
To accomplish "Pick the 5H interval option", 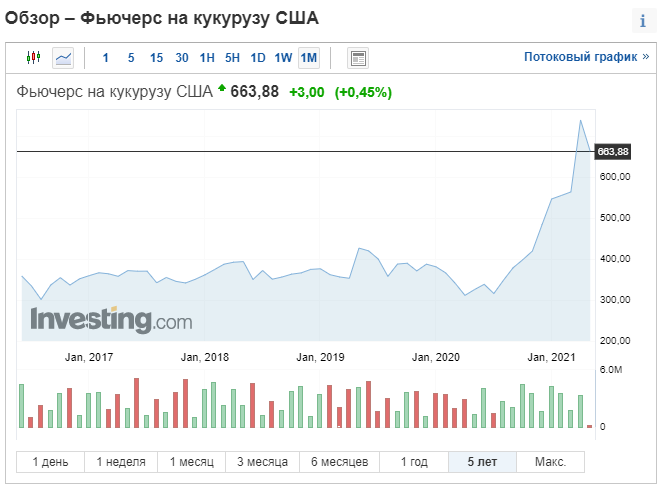I will coord(232,58).
